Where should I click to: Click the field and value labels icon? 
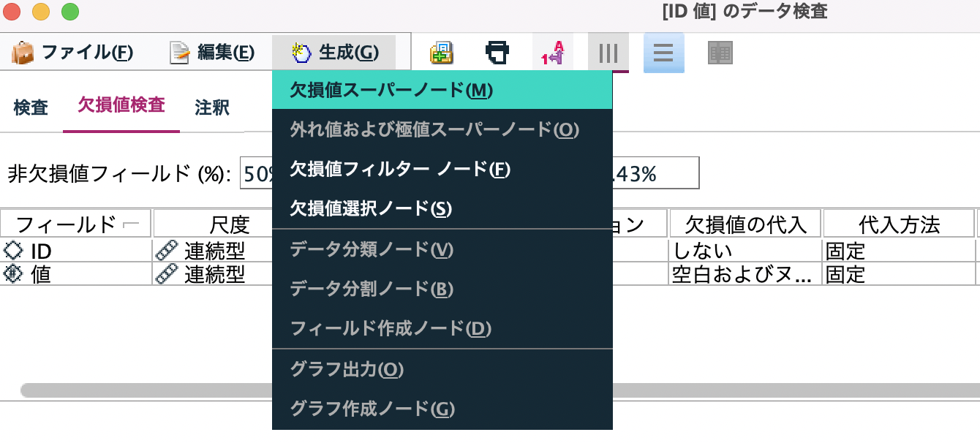[553, 52]
